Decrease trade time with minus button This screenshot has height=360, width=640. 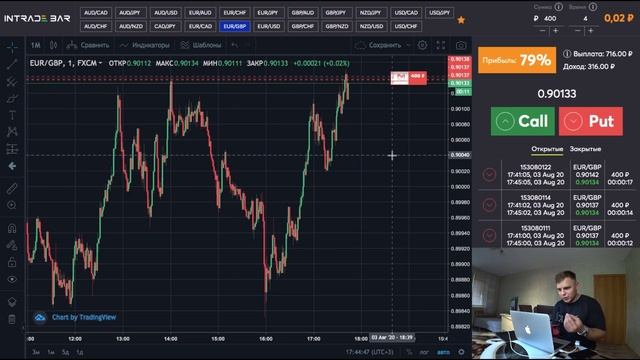[x=578, y=31]
